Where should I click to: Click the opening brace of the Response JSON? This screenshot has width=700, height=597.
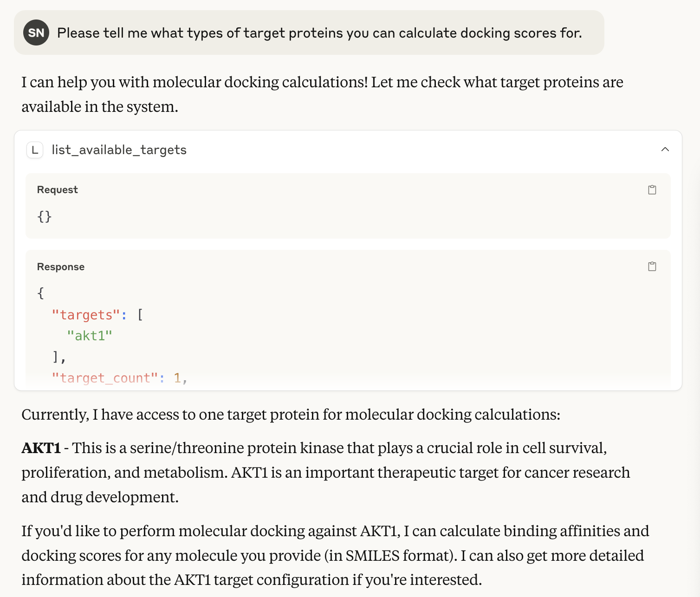coord(41,293)
